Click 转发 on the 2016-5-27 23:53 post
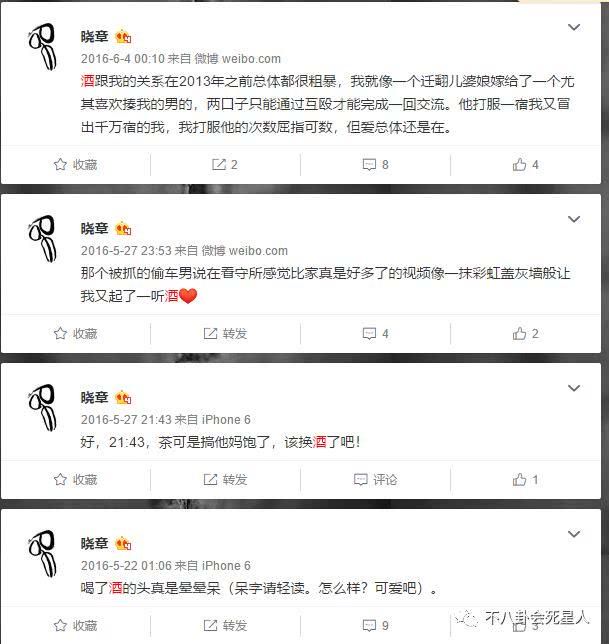The width and height of the screenshot is (609, 644). point(225,334)
